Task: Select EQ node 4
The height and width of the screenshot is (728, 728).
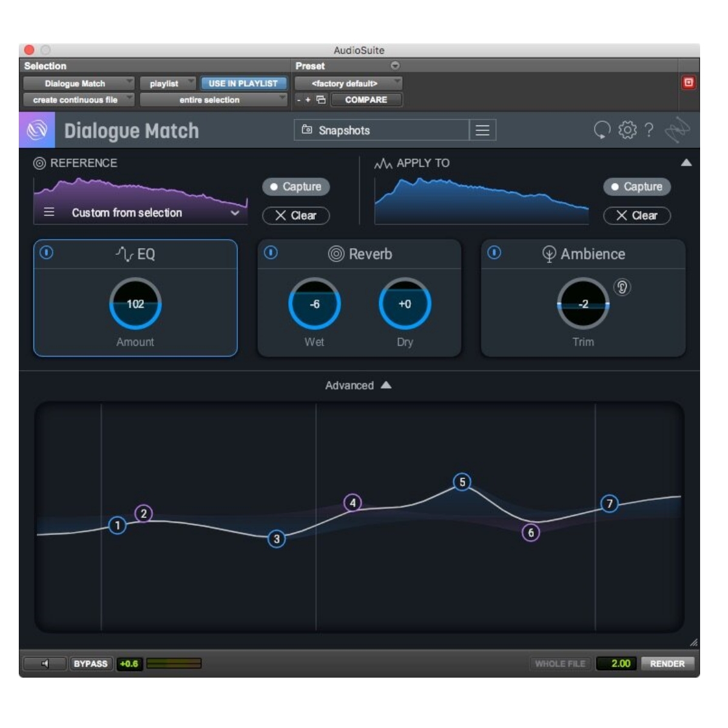Action: (x=352, y=503)
